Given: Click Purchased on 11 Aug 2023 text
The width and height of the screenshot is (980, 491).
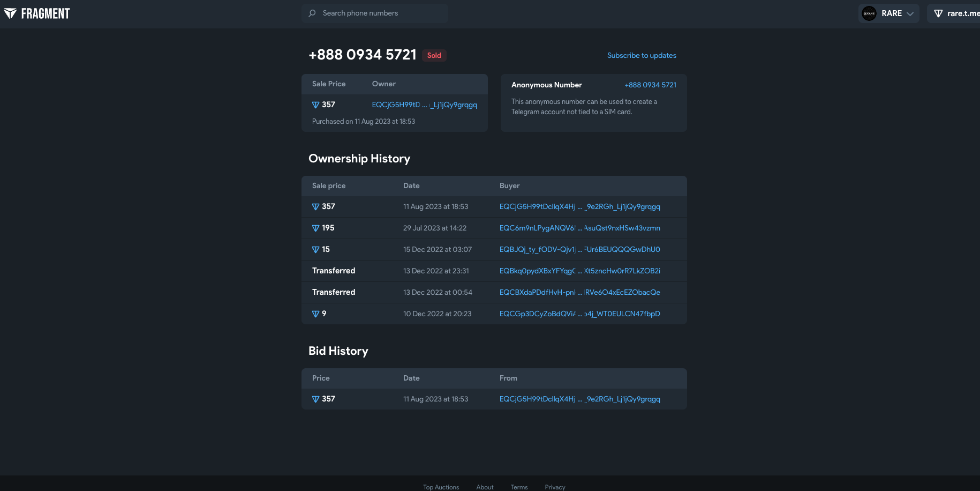Looking at the screenshot, I should coord(364,122).
